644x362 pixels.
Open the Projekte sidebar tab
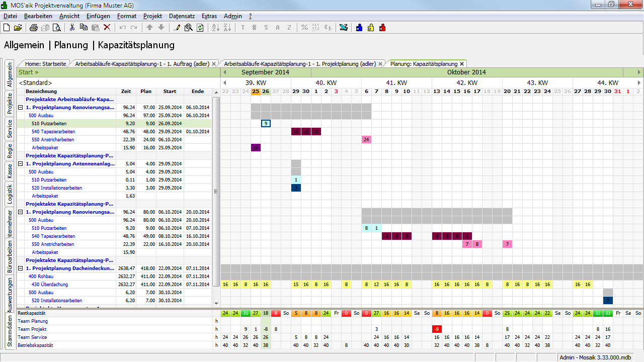point(10,104)
